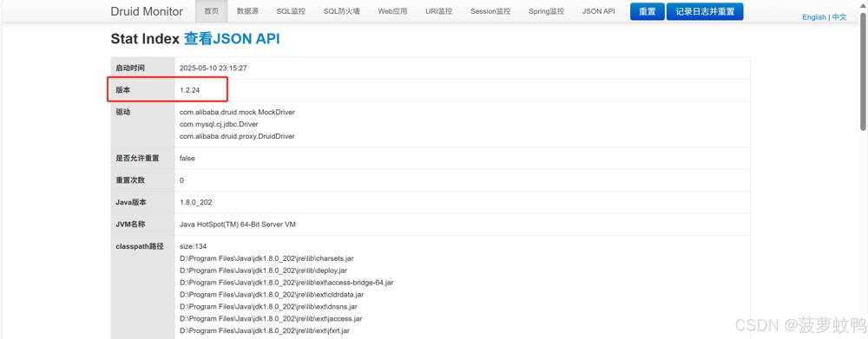Open the Spring监控 tab
Screen dimensions: 868x339
[546, 11]
